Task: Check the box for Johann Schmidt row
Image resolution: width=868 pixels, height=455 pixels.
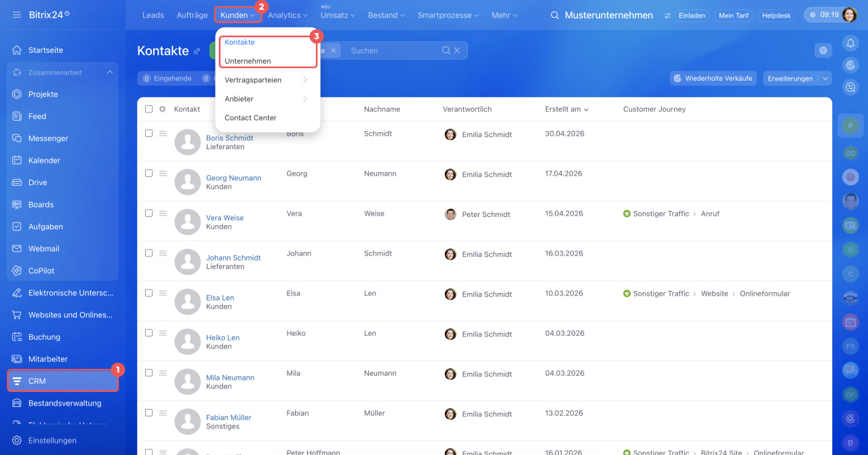Action: click(149, 254)
